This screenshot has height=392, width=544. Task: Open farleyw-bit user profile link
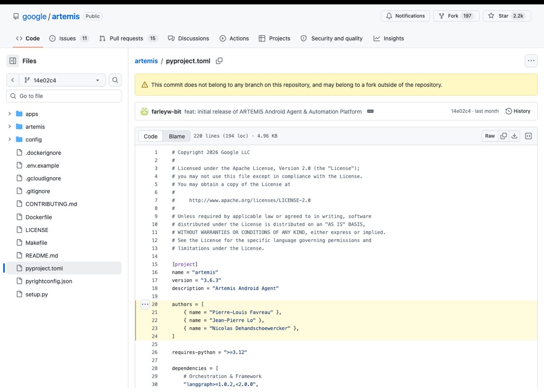[166, 111]
